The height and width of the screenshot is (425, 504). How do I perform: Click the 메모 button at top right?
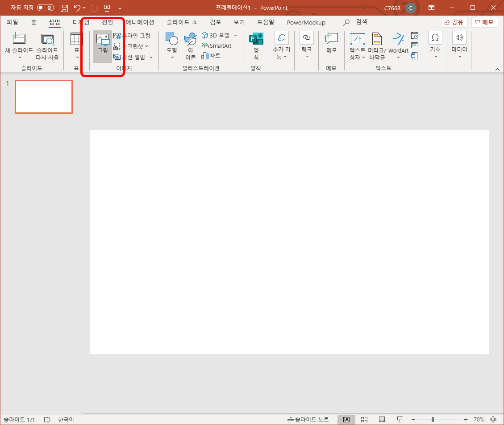coord(484,22)
